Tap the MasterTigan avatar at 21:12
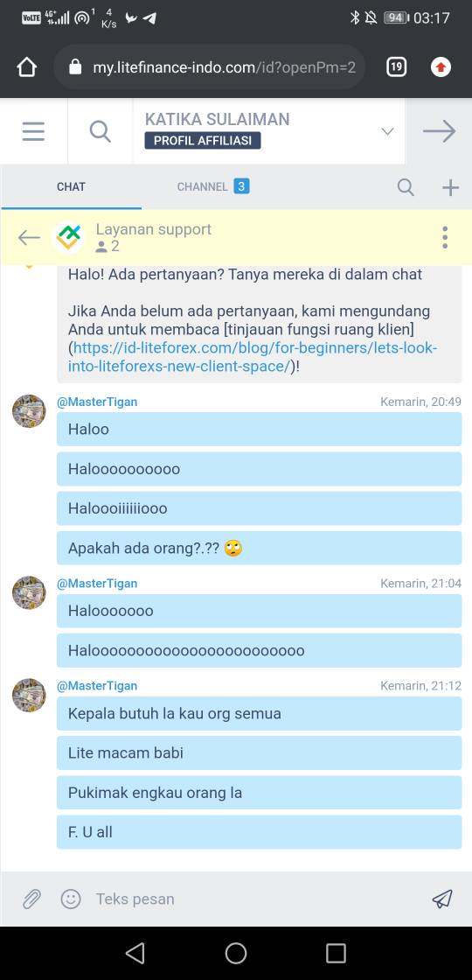 pyautogui.click(x=29, y=695)
